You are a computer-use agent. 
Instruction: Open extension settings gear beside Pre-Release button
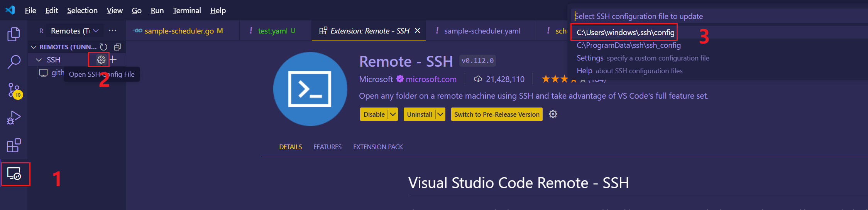tap(553, 114)
